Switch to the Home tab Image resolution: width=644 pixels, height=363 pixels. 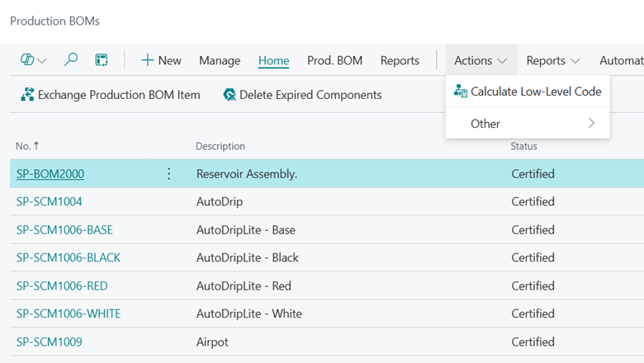point(273,60)
